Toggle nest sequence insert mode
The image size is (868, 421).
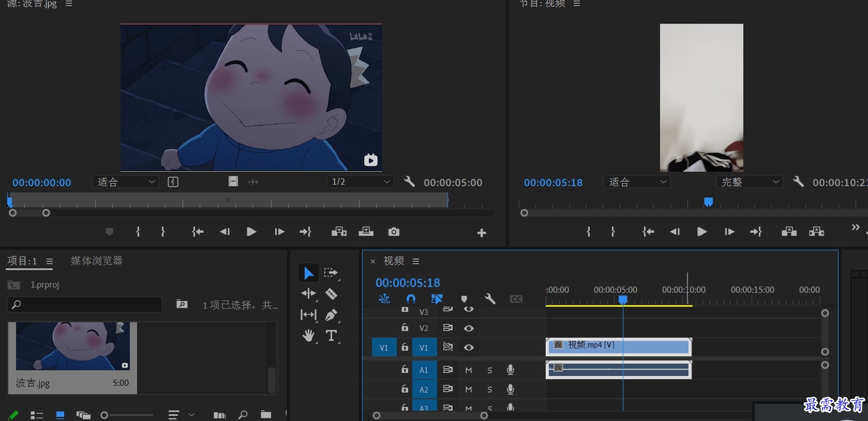pyautogui.click(x=384, y=299)
